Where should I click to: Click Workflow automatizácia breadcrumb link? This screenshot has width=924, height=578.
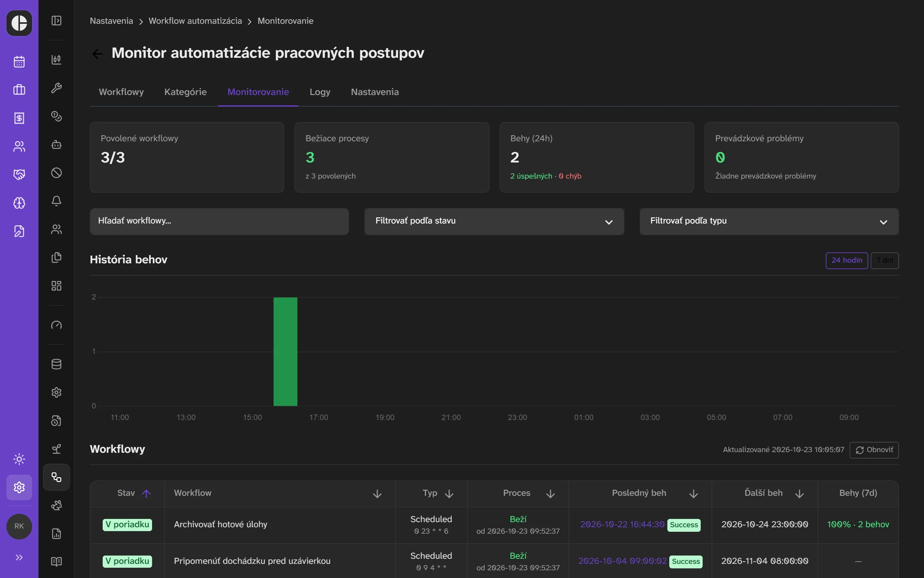[195, 21]
